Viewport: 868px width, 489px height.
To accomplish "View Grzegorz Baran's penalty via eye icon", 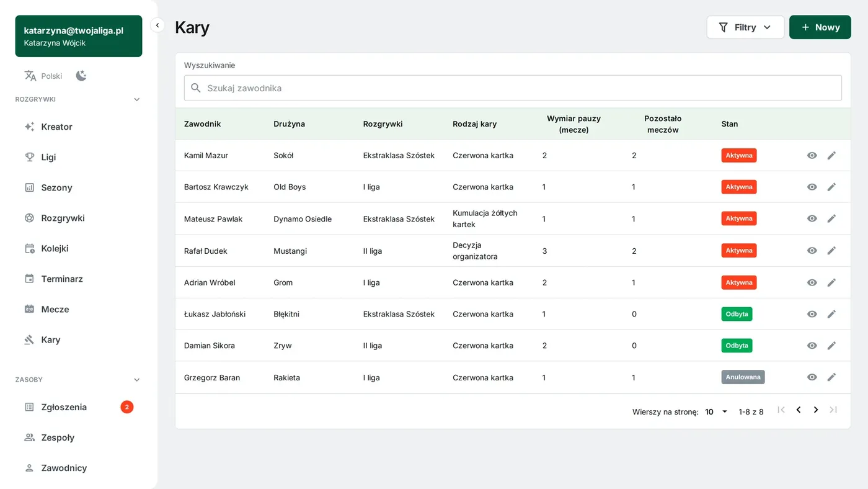I will pos(812,377).
